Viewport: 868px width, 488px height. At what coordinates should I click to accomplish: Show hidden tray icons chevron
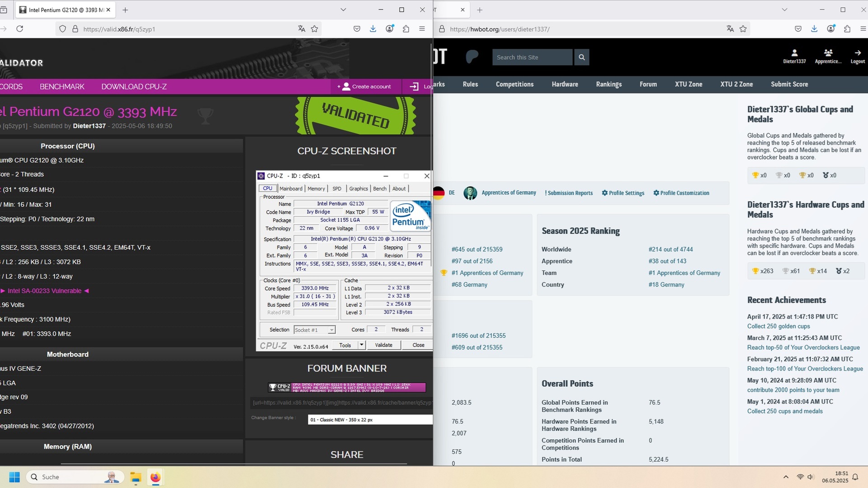click(x=786, y=477)
